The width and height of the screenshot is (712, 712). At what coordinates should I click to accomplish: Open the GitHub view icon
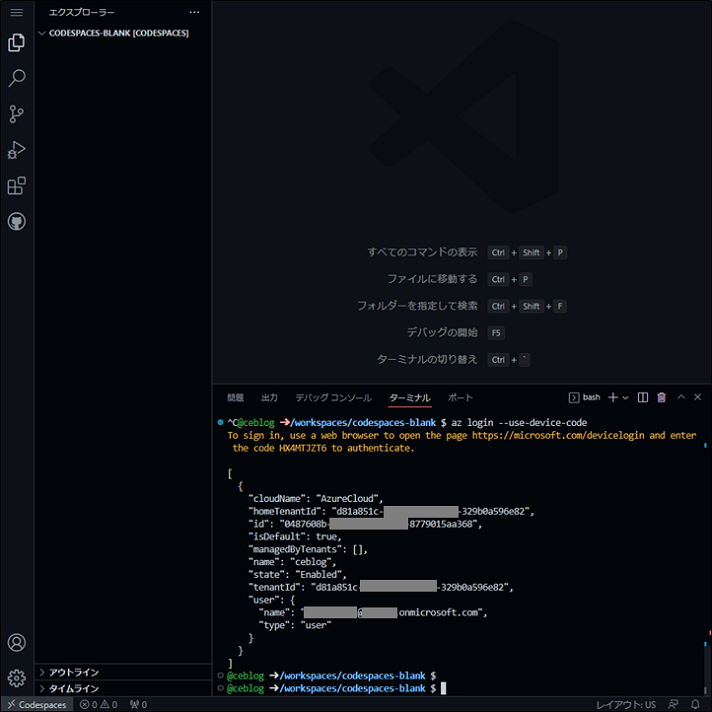[16, 222]
